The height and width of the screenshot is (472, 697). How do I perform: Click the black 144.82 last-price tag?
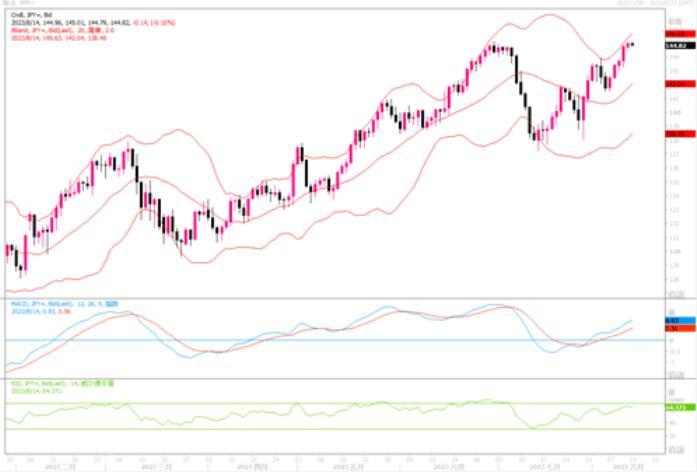click(x=680, y=46)
